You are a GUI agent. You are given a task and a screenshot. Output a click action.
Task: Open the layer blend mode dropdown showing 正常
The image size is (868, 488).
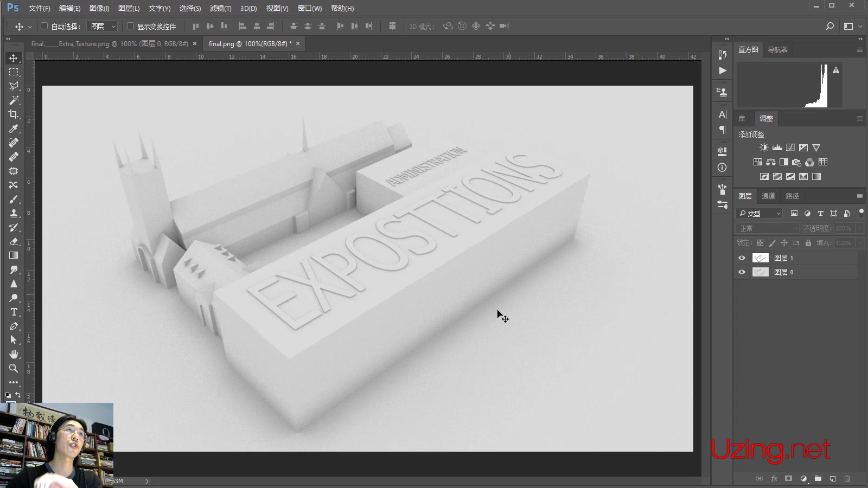(766, 228)
